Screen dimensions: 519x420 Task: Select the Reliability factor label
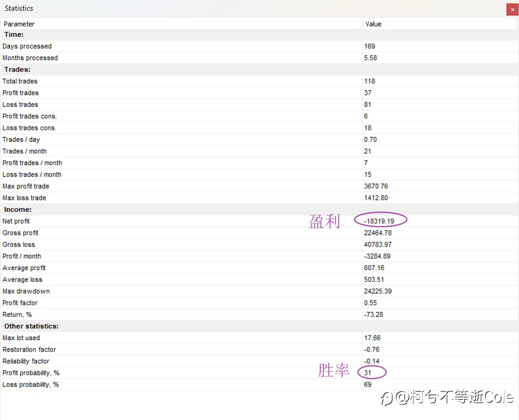pyautogui.click(x=26, y=361)
